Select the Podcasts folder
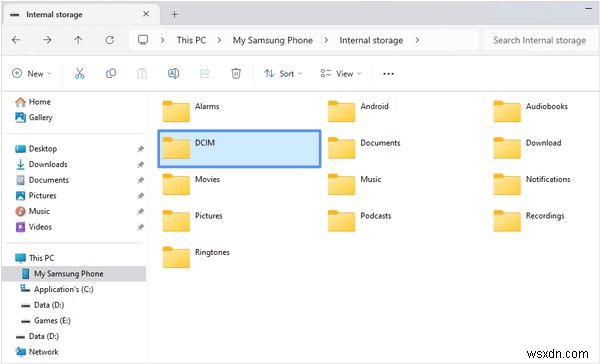The height and width of the screenshot is (364, 600). 360,220
